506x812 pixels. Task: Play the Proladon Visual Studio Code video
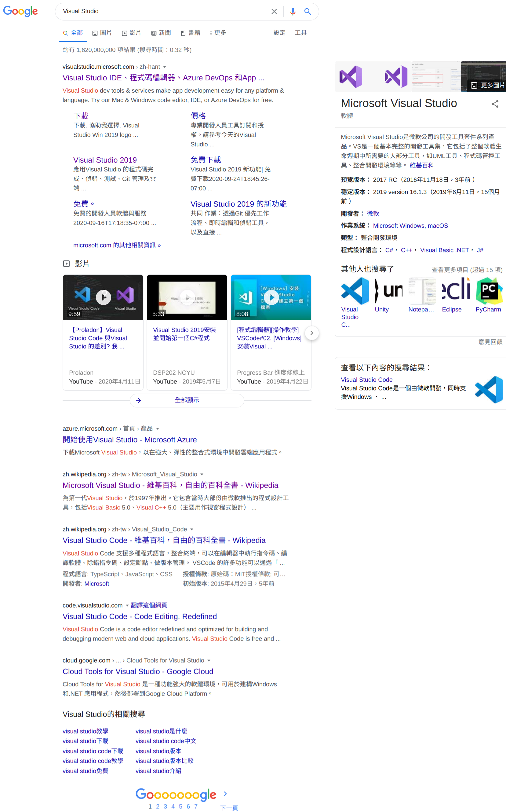(x=103, y=297)
